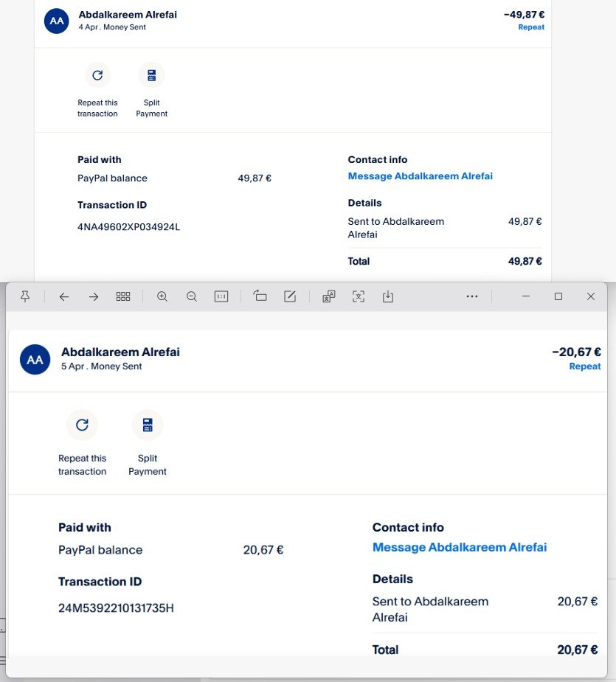Pin the snip window on top
This screenshot has width=616, height=682.
click(25, 296)
